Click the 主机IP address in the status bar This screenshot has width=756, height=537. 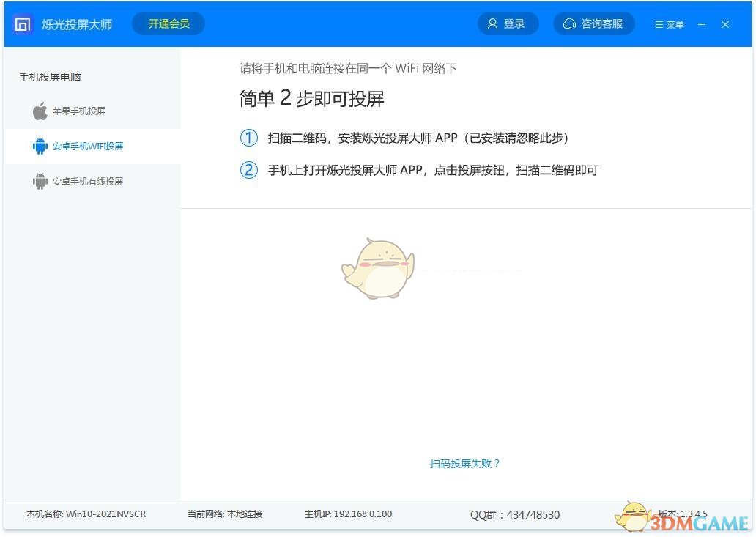[x=349, y=514]
